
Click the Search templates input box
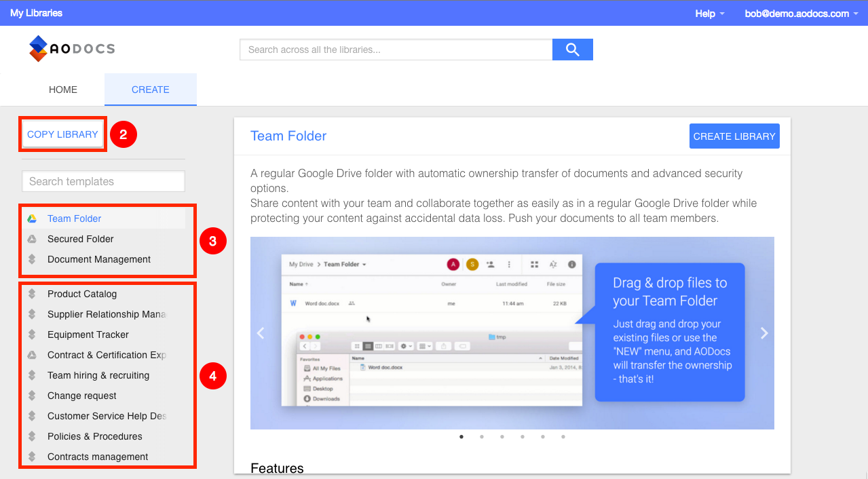[x=103, y=181]
